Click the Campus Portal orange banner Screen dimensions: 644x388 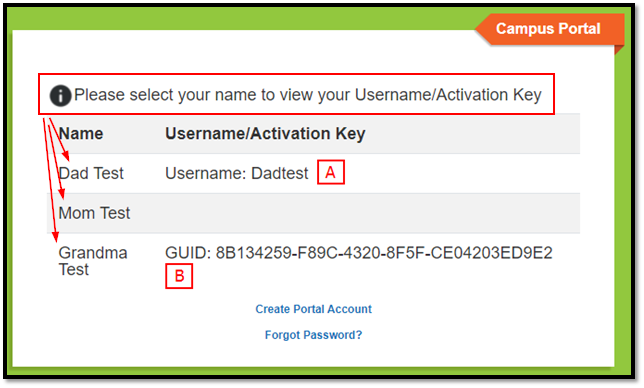(550, 29)
